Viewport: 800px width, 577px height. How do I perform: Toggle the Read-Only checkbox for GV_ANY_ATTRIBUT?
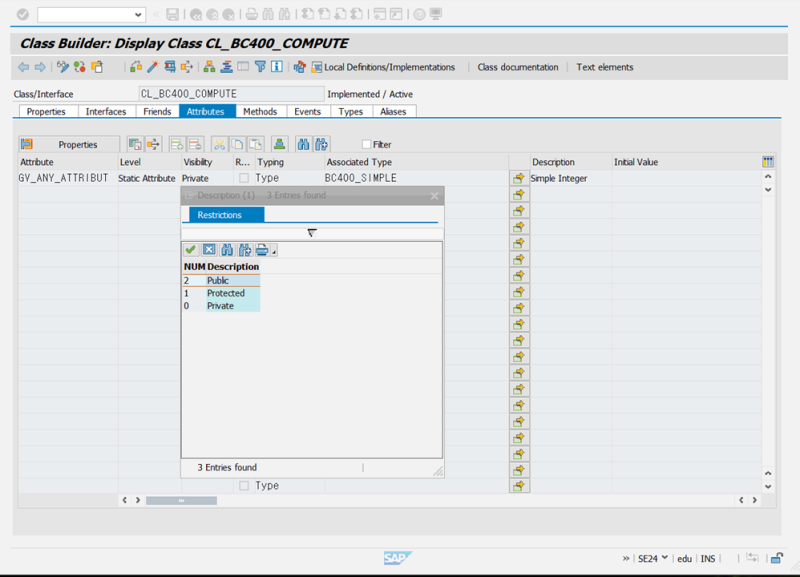click(244, 178)
